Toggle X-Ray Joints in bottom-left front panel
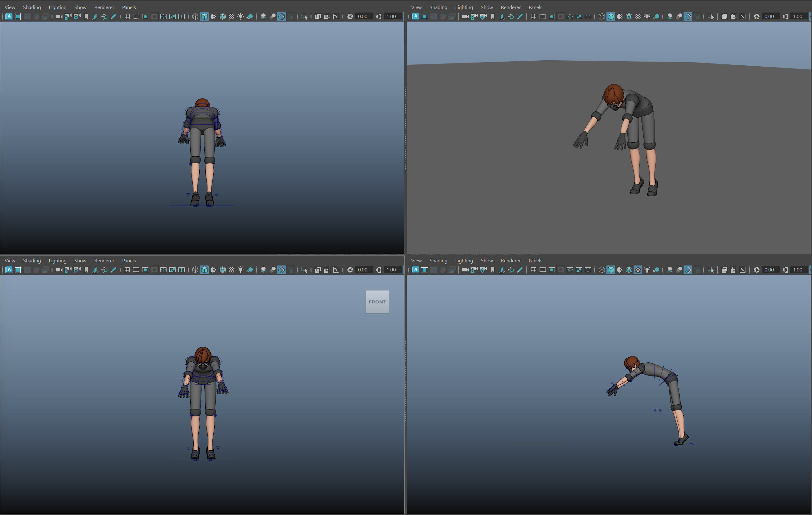 click(x=336, y=270)
